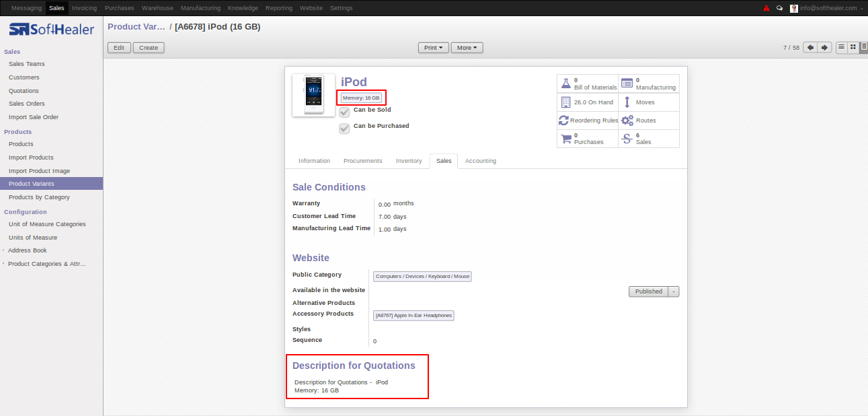Switch to form view icon

pos(864,47)
